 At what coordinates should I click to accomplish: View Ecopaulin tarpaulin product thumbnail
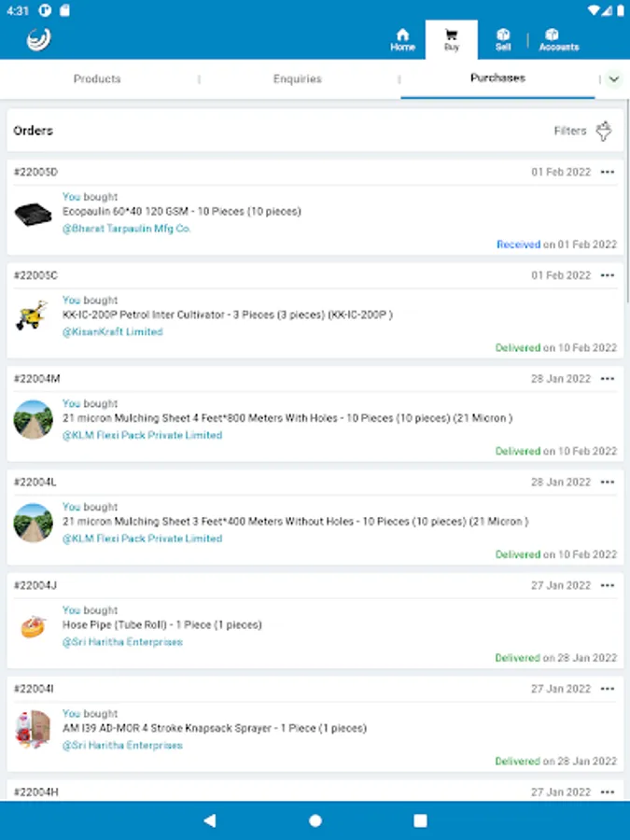click(x=34, y=215)
